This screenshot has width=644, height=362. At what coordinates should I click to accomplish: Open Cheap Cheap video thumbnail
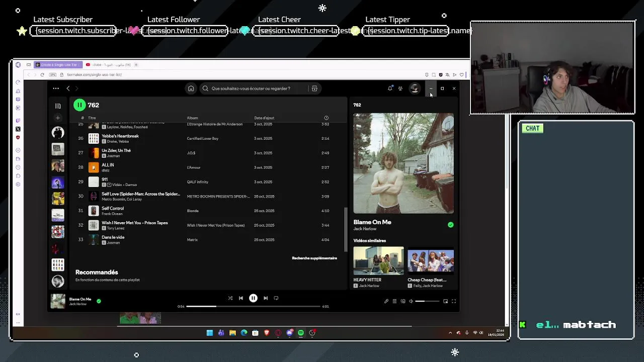pyautogui.click(x=431, y=260)
